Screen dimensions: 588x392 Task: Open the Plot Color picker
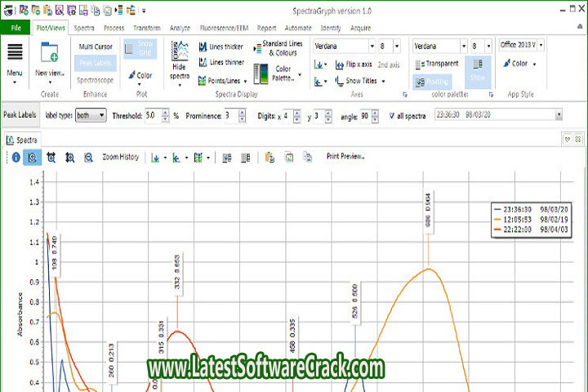click(x=140, y=75)
